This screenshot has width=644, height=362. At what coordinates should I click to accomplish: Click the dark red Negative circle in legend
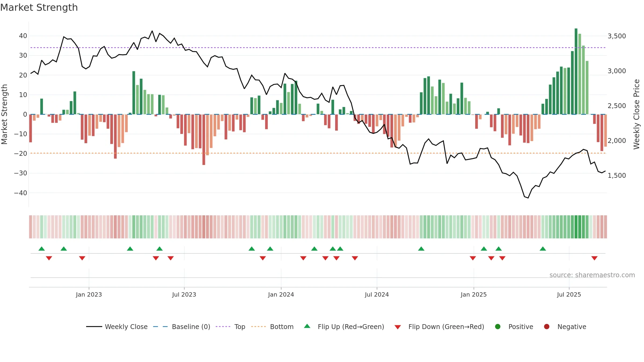coord(547,327)
